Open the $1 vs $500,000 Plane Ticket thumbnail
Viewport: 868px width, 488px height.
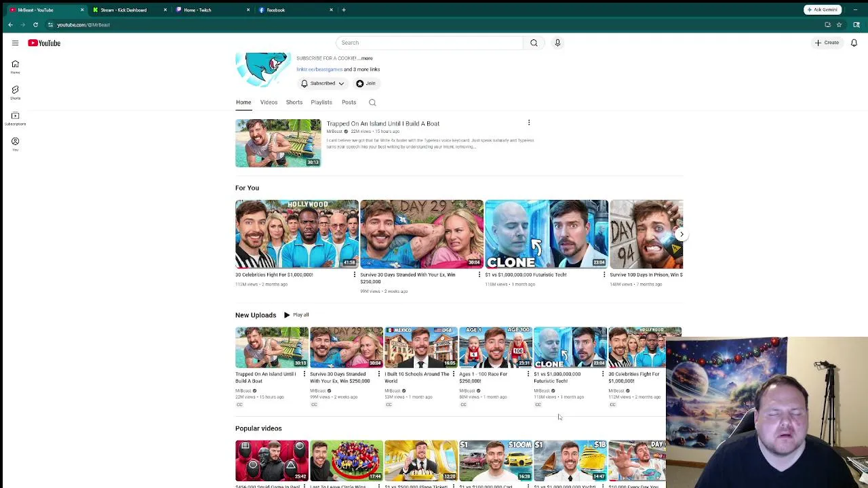click(x=421, y=460)
